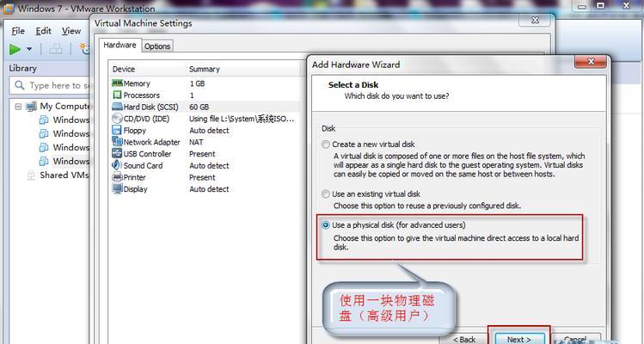This screenshot has height=344, width=644.
Task: Click the 1 GB memory summary
Action: point(197,83)
